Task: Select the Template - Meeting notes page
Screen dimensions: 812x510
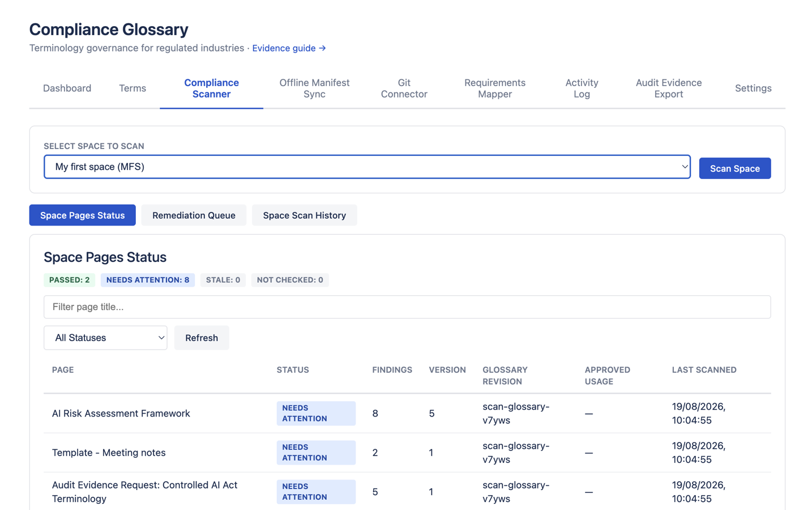Action: point(109,453)
